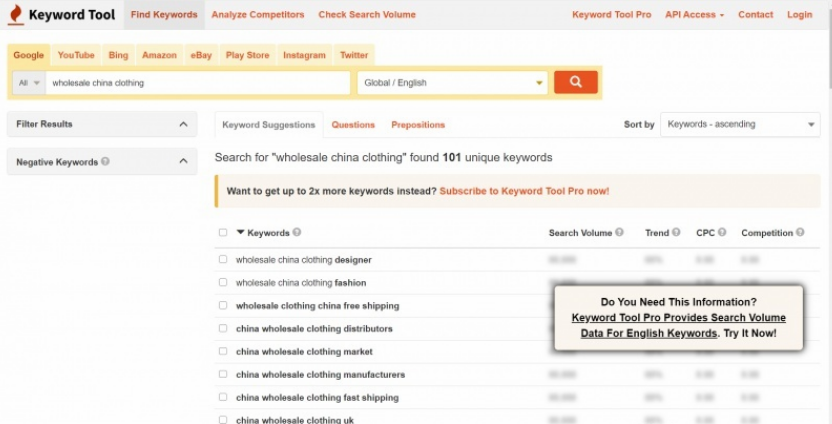Screen dimensions: 832x424
Task: Check the 'wholesale china clothing fashion' row
Action: pyautogui.click(x=223, y=282)
